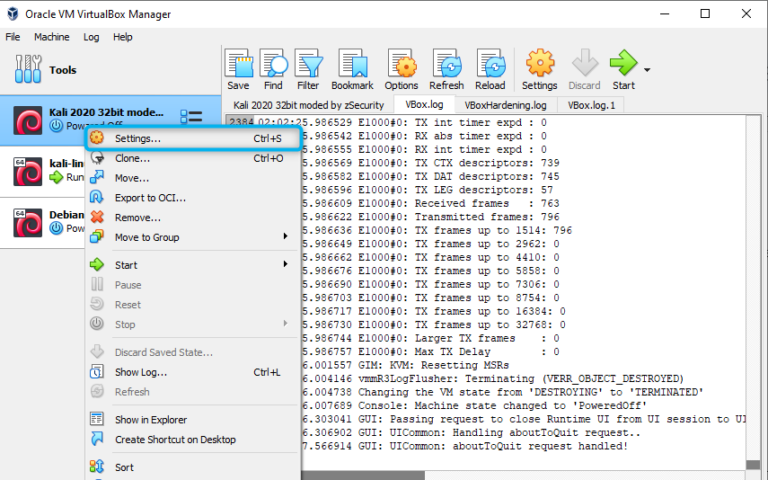Screen dimensions: 768x480
Task: Click the Filter funnel icon
Action: (x=308, y=69)
